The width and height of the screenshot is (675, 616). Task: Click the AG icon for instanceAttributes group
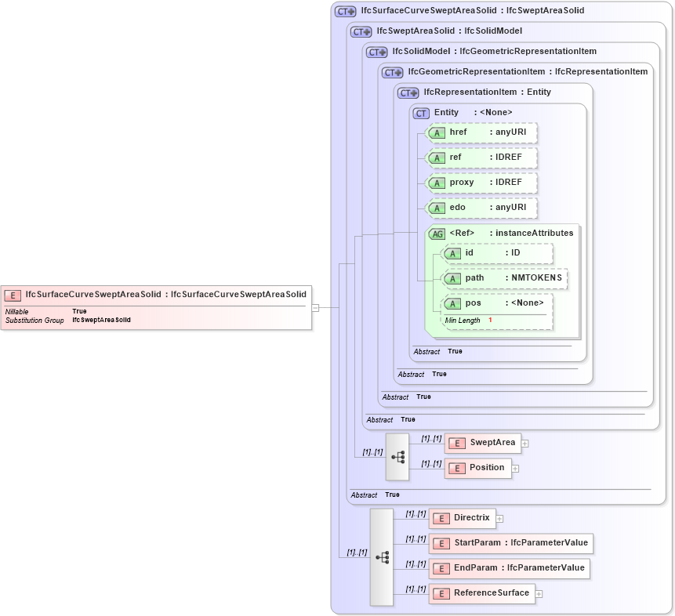[437, 233]
